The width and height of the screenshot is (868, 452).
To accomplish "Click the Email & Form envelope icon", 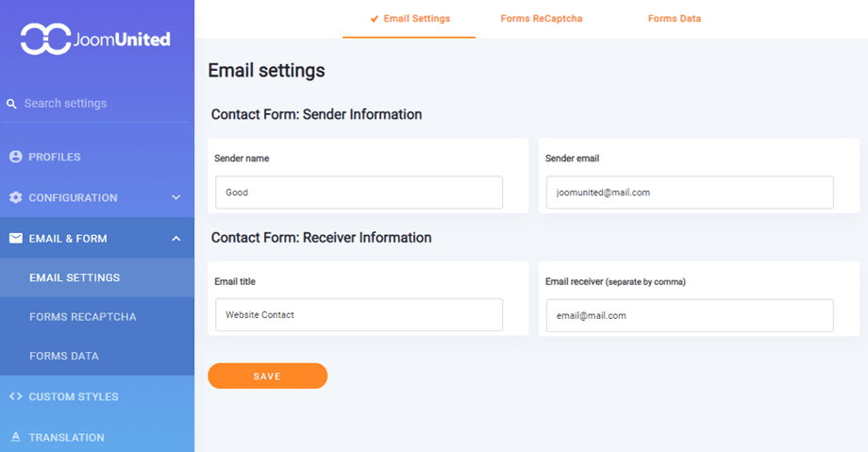I will click(x=15, y=238).
